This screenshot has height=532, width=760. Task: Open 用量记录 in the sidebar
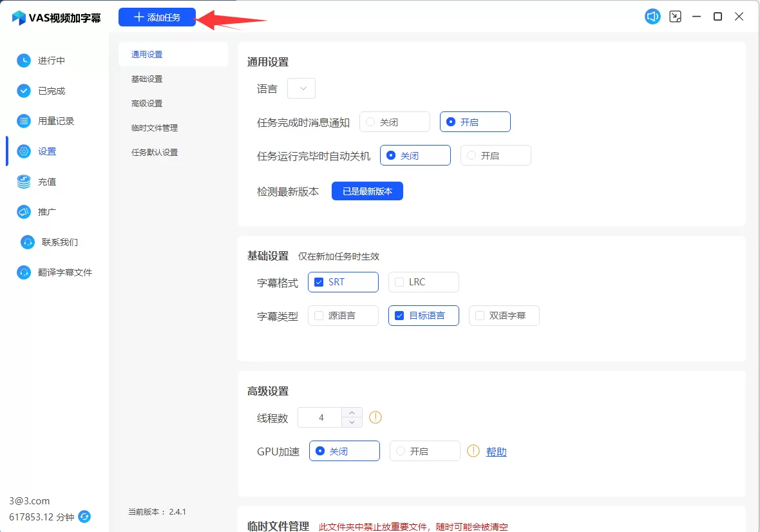click(x=56, y=121)
